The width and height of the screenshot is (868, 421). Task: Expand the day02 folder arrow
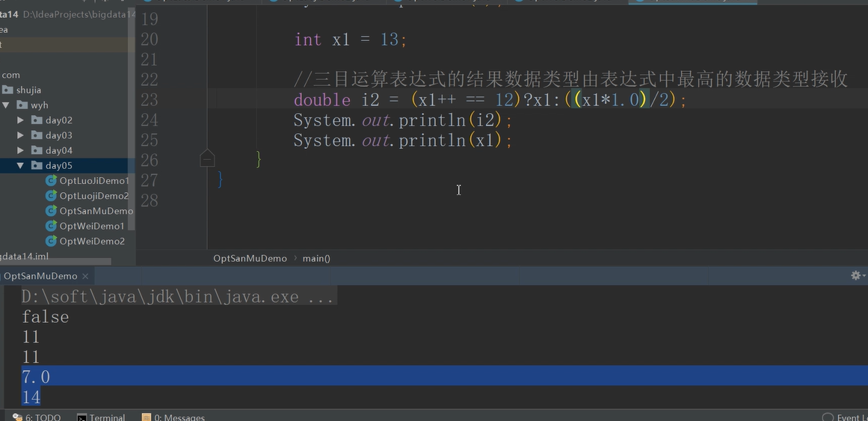point(20,120)
